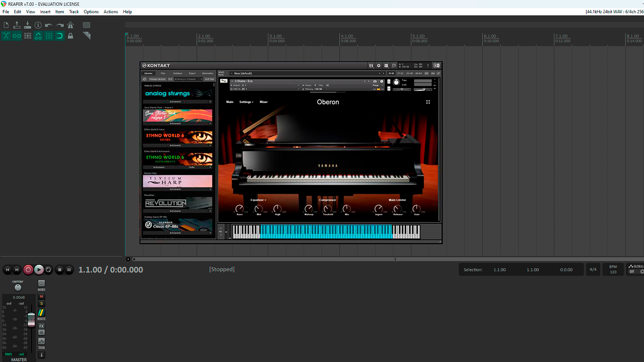Viewport: 644px width, 362px height.
Task: Click the Elysium Harp library banner
Action: [x=178, y=181]
